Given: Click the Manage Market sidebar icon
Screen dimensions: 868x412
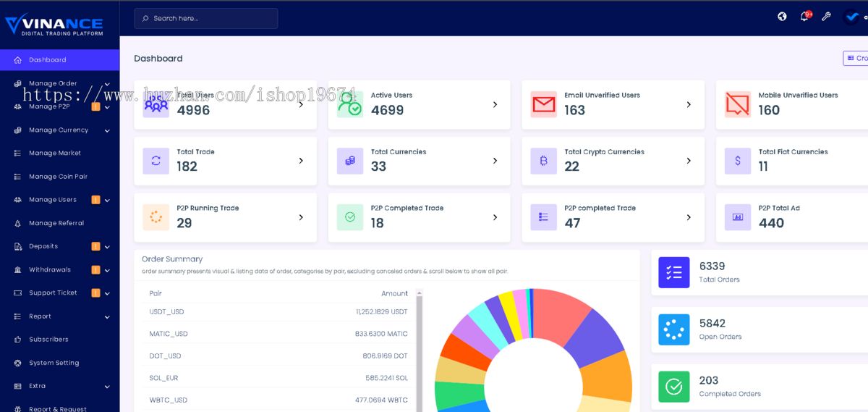Looking at the screenshot, I should pyautogui.click(x=18, y=154).
